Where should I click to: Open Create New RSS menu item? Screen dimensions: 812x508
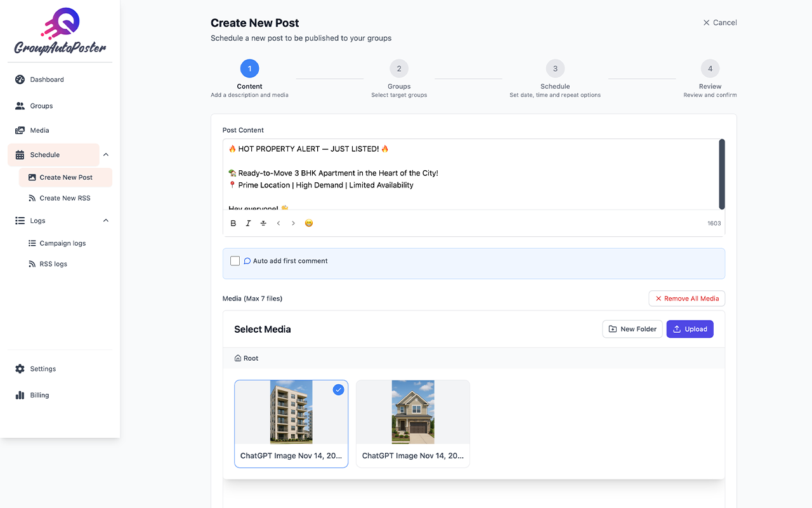pyautogui.click(x=65, y=198)
